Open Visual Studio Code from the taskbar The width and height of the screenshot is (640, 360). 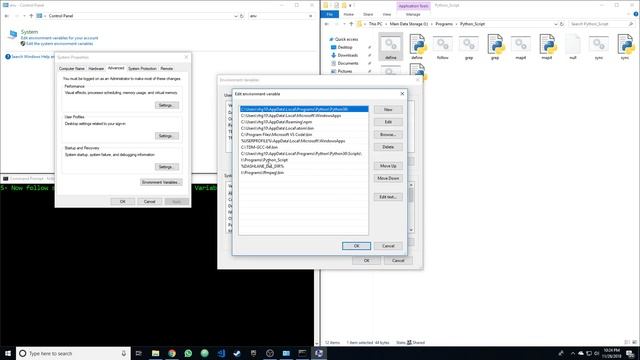(221, 353)
